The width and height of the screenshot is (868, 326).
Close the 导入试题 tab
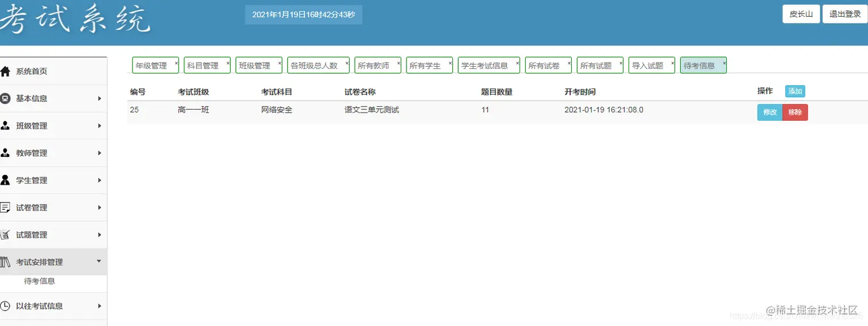point(673,63)
